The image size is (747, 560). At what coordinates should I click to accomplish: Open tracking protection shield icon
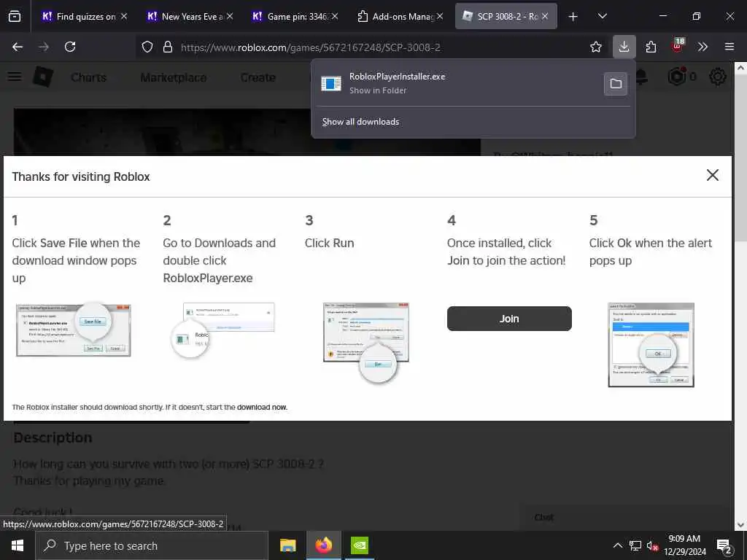coord(147,47)
